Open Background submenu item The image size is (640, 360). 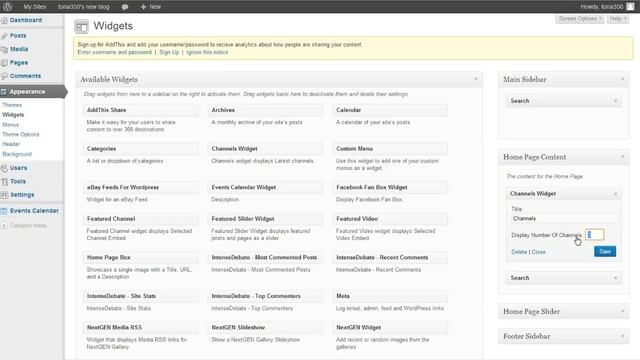coord(17,154)
